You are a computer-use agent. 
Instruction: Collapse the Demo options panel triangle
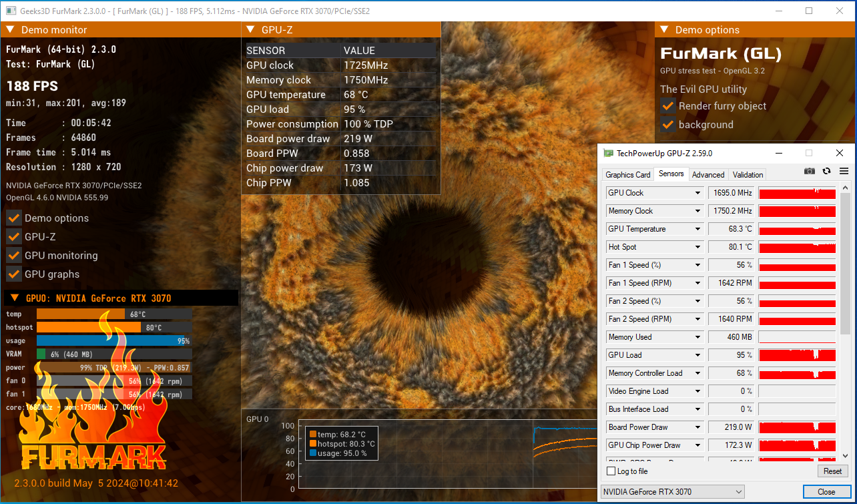point(665,30)
